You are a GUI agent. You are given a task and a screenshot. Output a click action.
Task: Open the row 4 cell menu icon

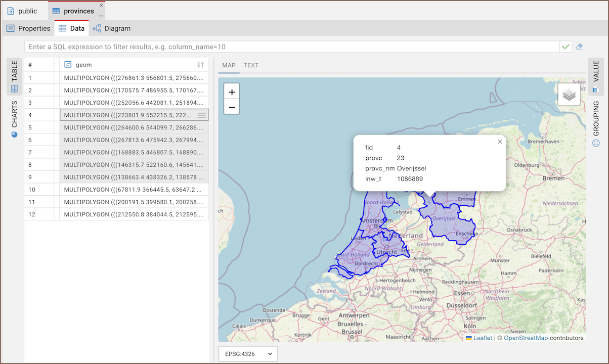click(x=201, y=115)
